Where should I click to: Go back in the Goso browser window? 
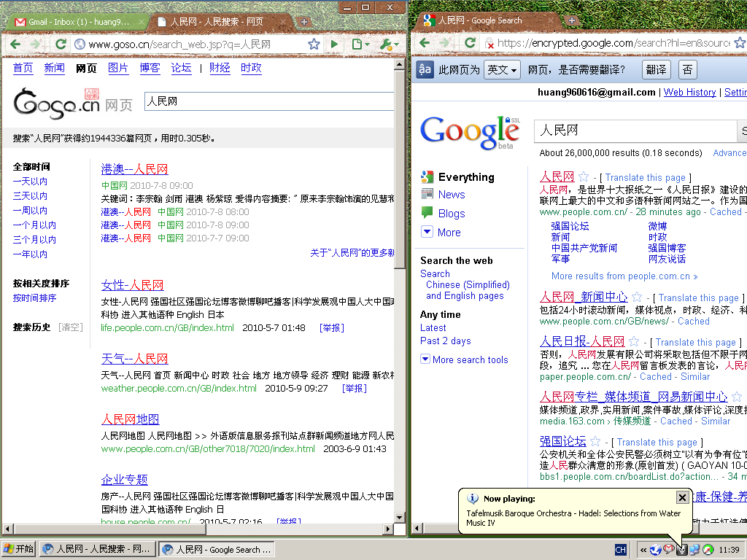tap(15, 44)
